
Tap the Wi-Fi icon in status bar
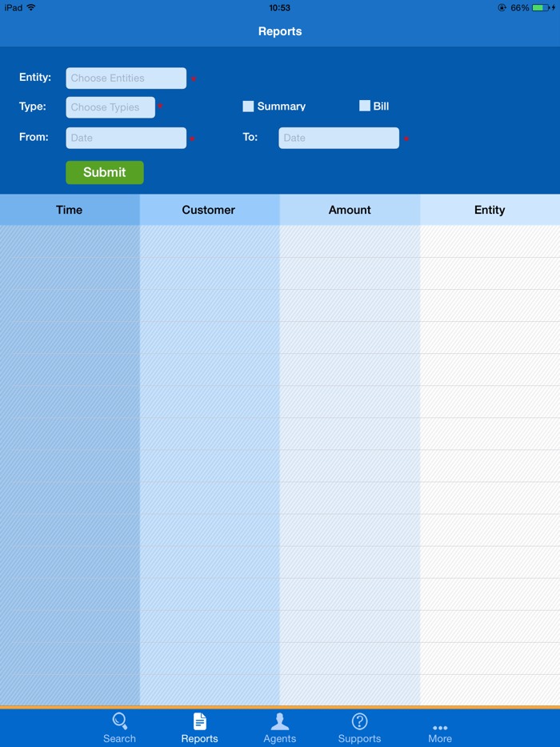click(x=31, y=7)
